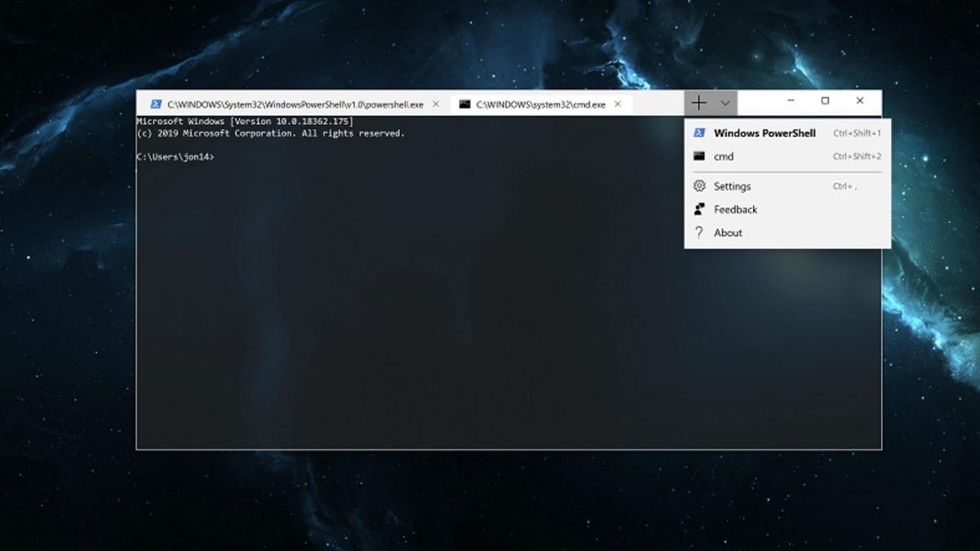The width and height of the screenshot is (980, 551).
Task: Select the About label in the menu
Action: pyautogui.click(x=728, y=233)
